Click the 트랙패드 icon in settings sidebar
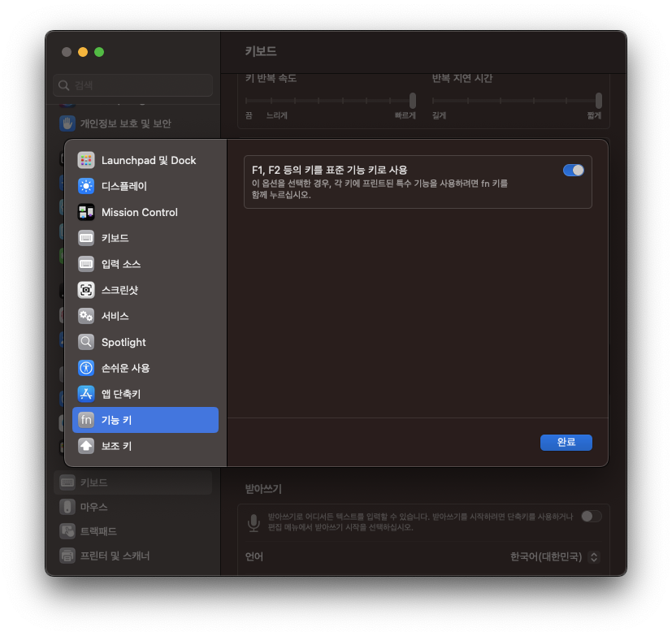This screenshot has width=672, height=636. pyautogui.click(x=67, y=531)
